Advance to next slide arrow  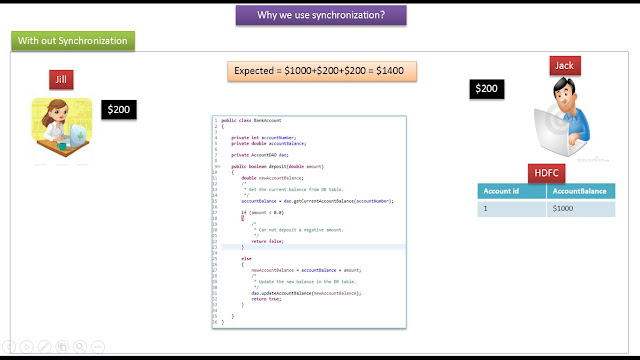27,347
